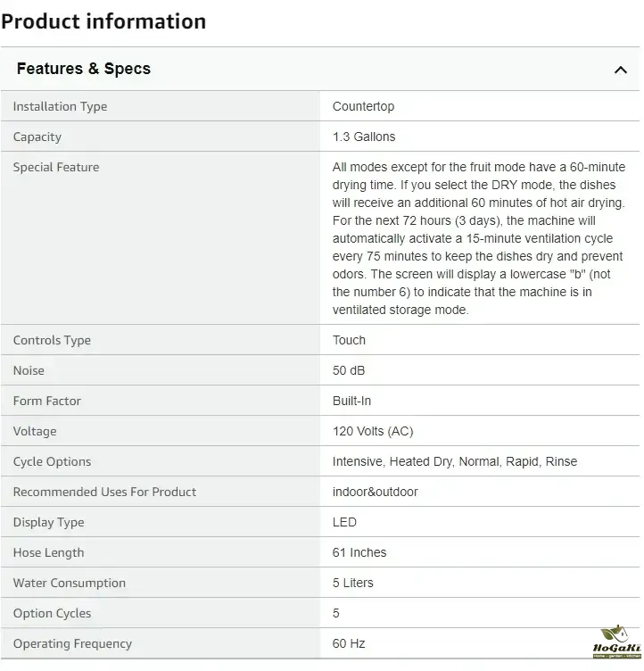Image resolution: width=644 pixels, height=671 pixels.
Task: Click the Countertop value
Action: coord(363,106)
